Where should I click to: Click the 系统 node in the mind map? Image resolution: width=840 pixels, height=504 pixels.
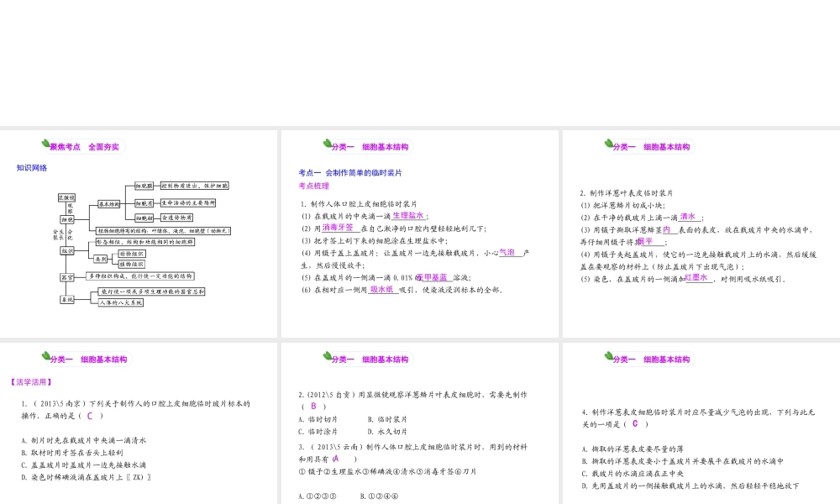tap(67, 299)
